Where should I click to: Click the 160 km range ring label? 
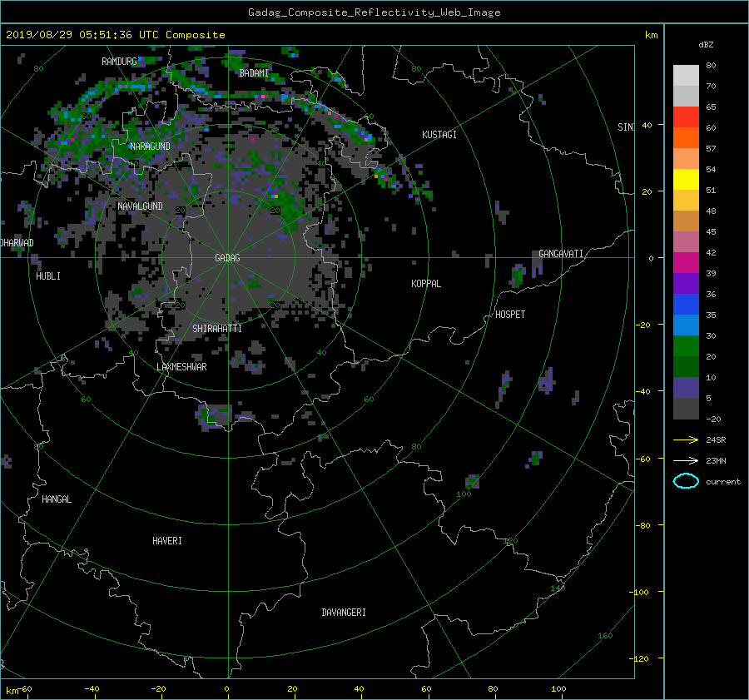click(605, 636)
